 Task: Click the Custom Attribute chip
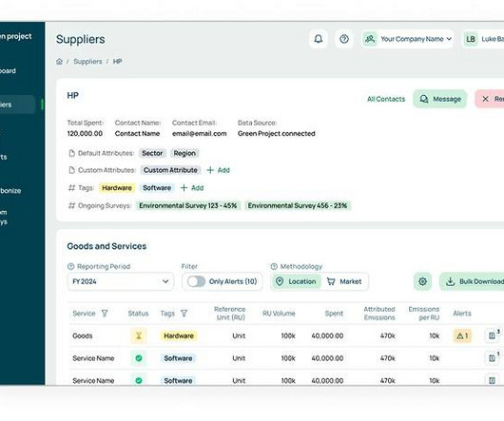pyautogui.click(x=170, y=170)
